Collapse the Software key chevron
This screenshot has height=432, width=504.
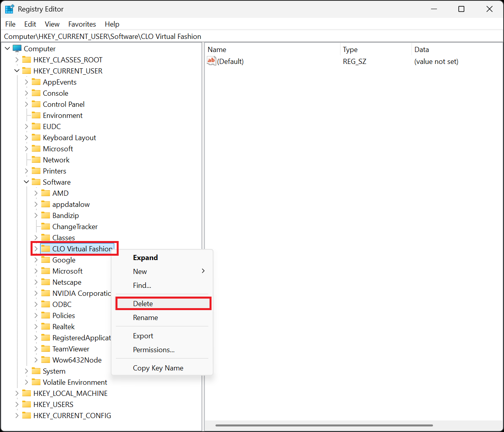click(26, 181)
